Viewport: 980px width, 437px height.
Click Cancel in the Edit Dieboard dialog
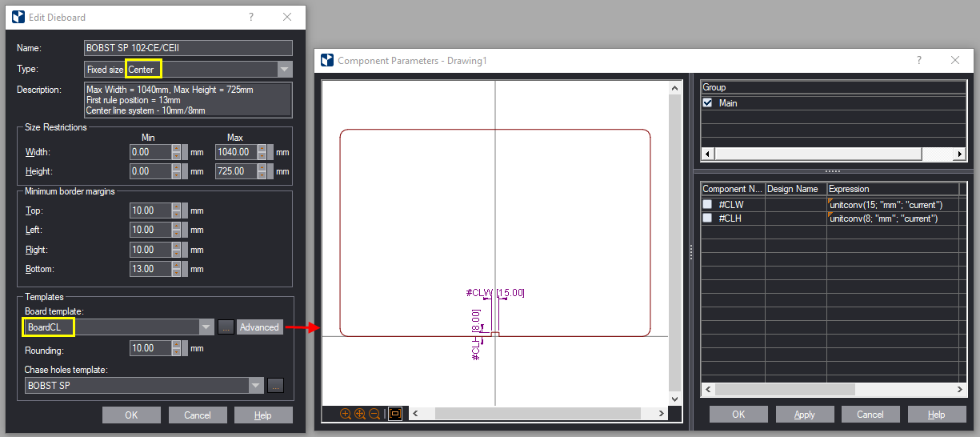tap(198, 415)
